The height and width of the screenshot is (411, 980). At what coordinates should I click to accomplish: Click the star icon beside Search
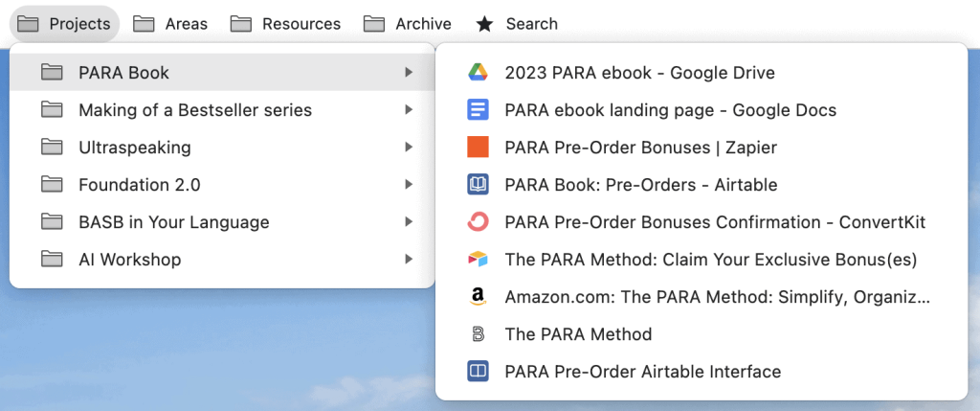484,24
